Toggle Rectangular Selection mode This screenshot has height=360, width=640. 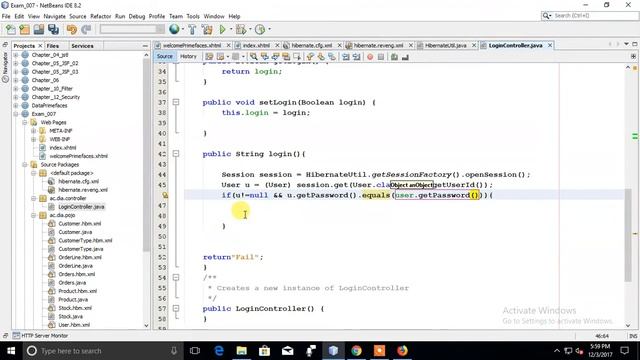(297, 57)
